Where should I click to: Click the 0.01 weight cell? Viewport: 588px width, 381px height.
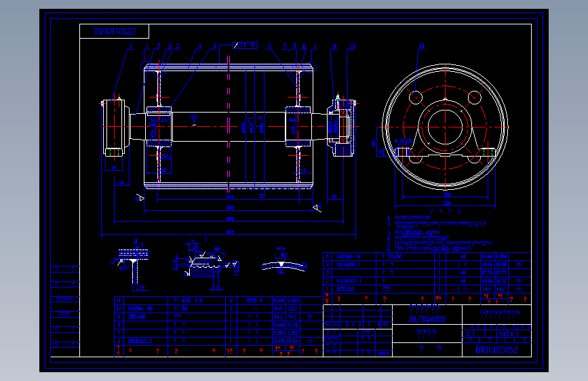point(279,308)
